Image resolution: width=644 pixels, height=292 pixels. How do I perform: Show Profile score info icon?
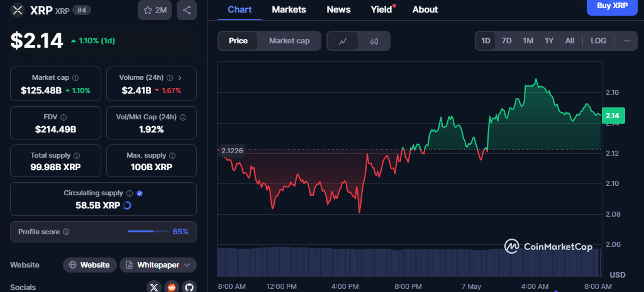(66, 232)
